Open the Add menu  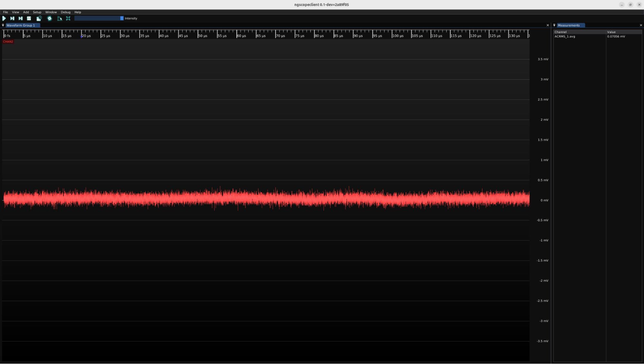(26, 12)
